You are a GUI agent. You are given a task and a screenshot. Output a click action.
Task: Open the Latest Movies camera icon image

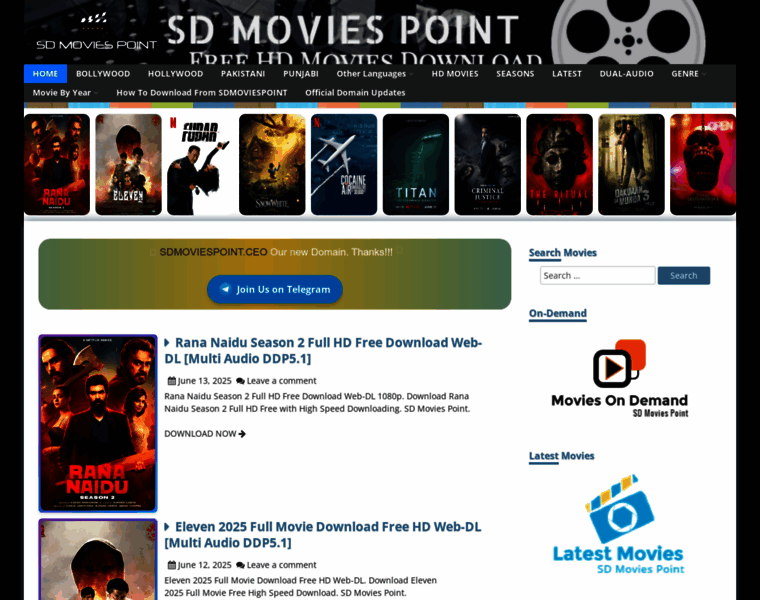pyautogui.click(x=618, y=524)
